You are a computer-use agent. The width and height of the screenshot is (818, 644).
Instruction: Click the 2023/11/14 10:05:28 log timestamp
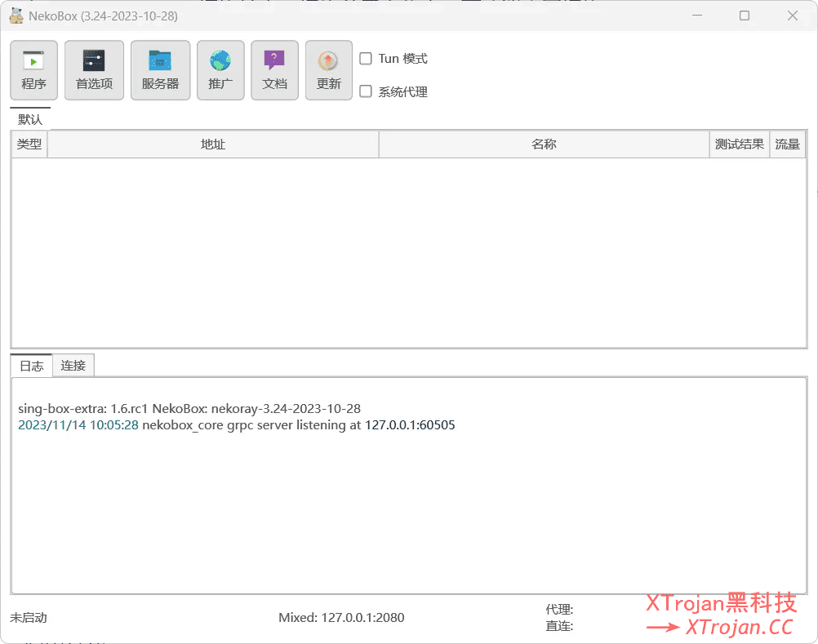click(78, 425)
